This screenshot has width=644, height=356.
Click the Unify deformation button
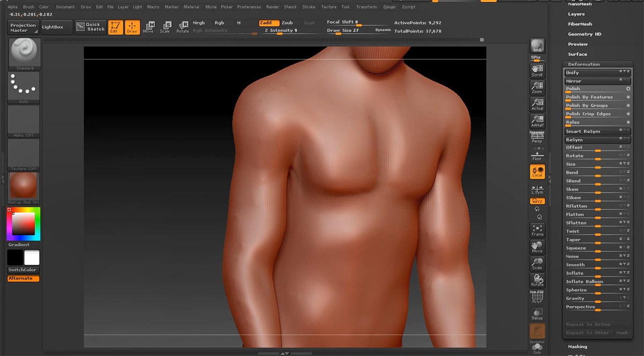[x=597, y=72]
